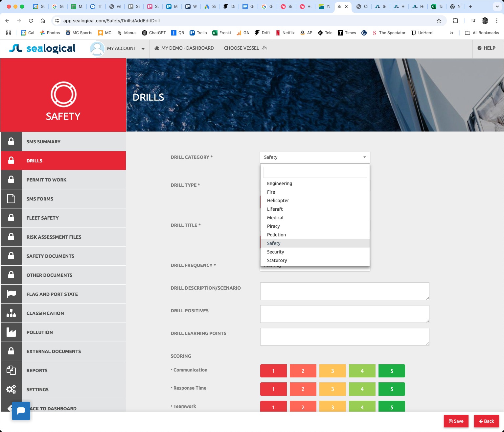Image resolution: width=504 pixels, height=432 pixels.
Task: Click the Risk Assessment Files lock icon
Action: (x=11, y=237)
